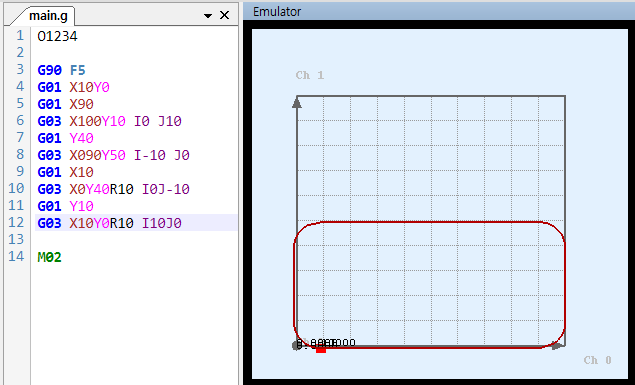The height and width of the screenshot is (385, 635).
Task: Click the Emulator panel title
Action: coord(277,12)
